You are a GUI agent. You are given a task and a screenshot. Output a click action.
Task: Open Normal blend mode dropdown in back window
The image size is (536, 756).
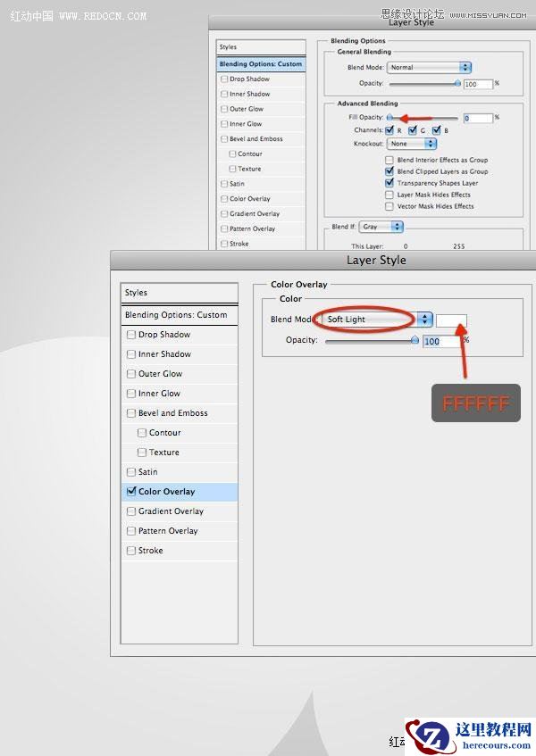(x=429, y=68)
